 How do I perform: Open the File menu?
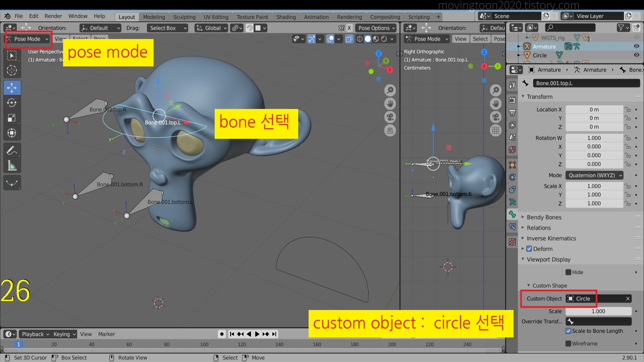tap(19, 16)
